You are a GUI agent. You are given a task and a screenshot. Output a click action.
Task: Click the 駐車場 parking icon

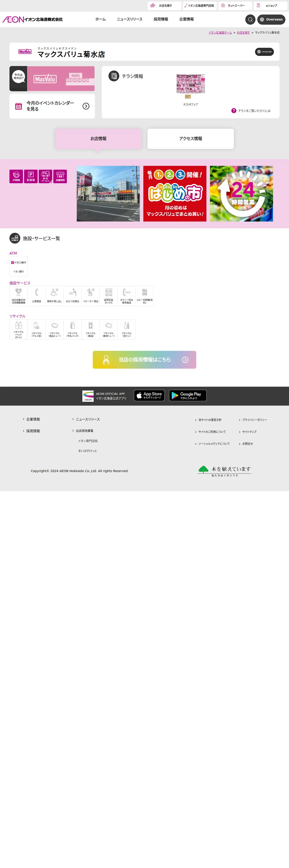(x=31, y=176)
